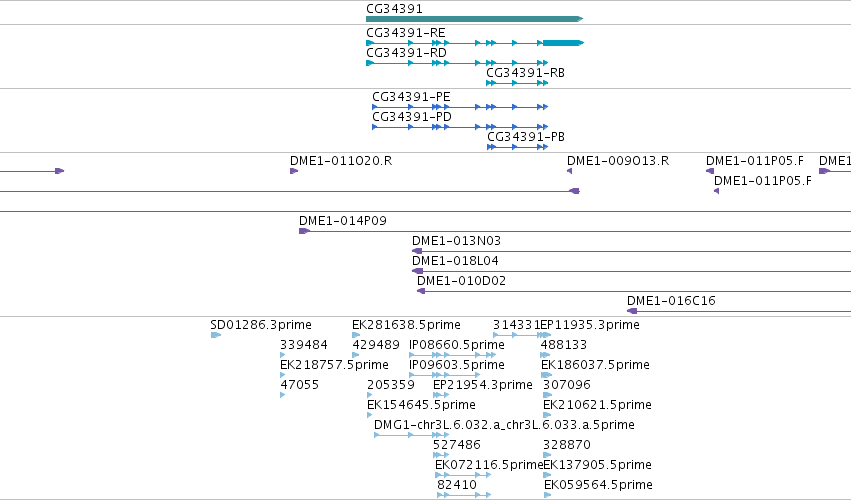Screen dimensions: 851x500
Task: Select the DME1-016C16 clone label
Action: click(x=671, y=301)
